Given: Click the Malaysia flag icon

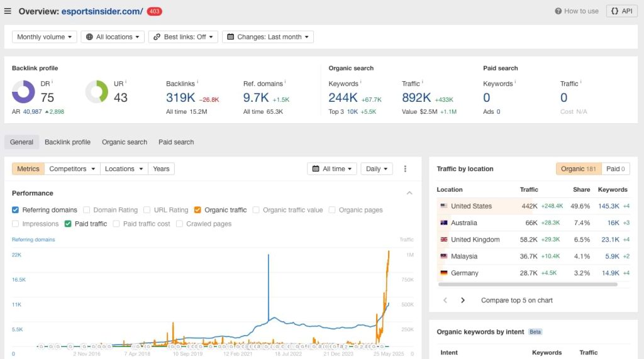Looking at the screenshot, I should 444,256.
